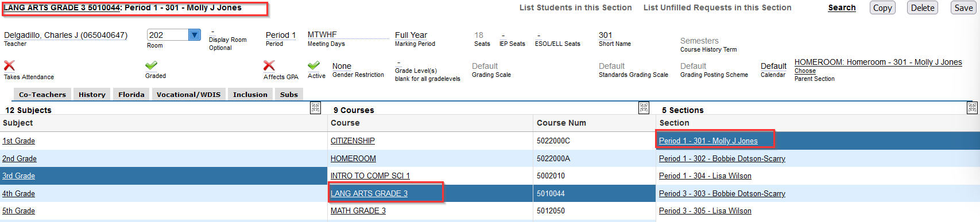Open List Unfilled Requests in this Section

tap(717, 7)
